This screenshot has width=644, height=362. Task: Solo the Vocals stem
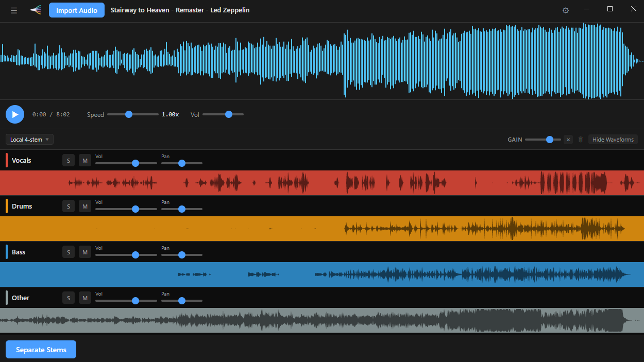[x=68, y=161]
